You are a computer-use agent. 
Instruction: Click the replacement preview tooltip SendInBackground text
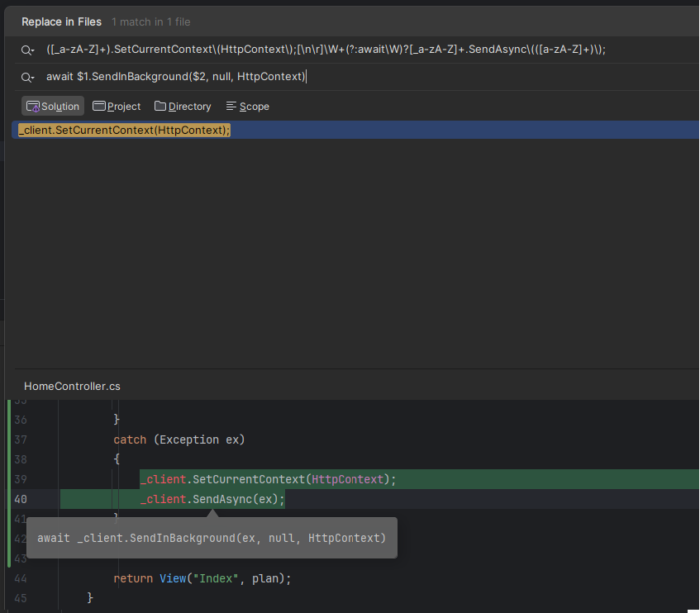[x=212, y=538]
